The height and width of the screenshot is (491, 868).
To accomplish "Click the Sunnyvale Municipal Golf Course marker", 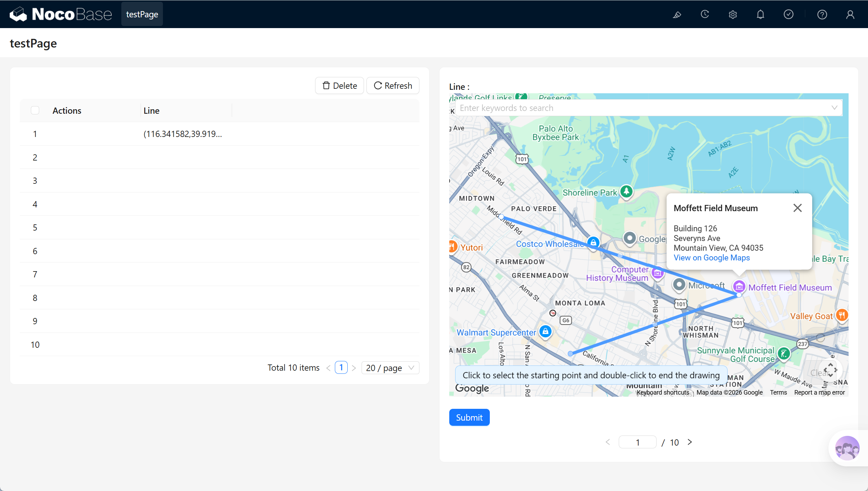I will point(784,354).
